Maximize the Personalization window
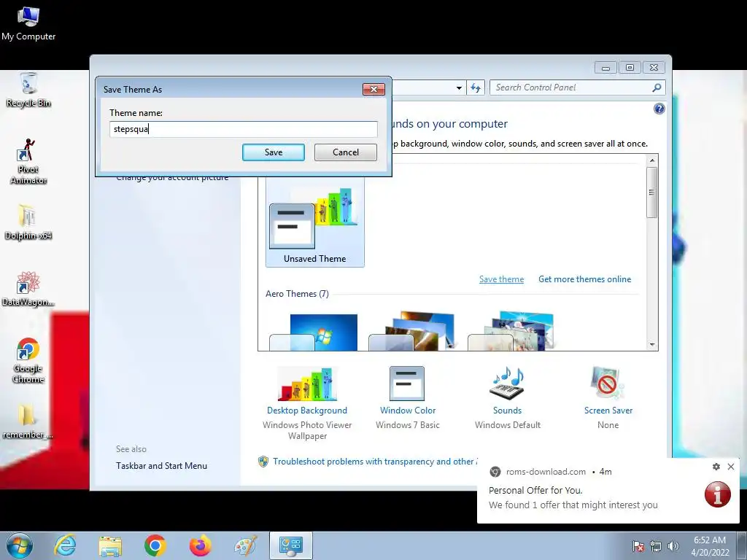The width and height of the screenshot is (747, 560). click(630, 68)
